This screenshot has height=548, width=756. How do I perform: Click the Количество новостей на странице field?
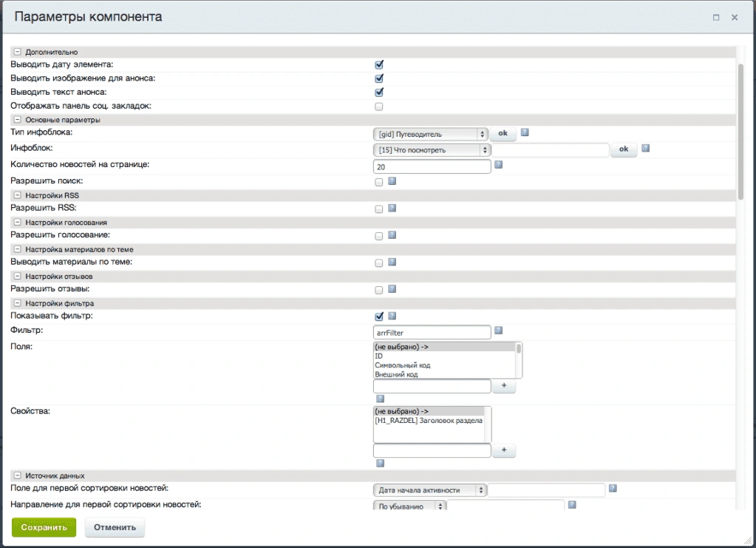432,167
